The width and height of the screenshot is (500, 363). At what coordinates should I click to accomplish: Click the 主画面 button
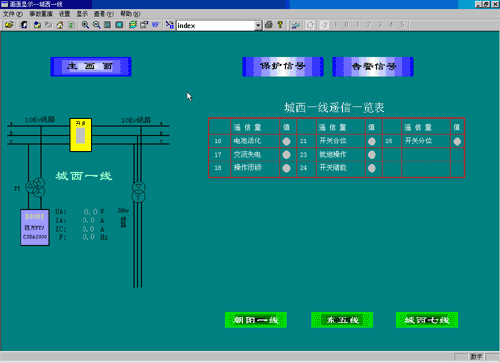(x=91, y=67)
